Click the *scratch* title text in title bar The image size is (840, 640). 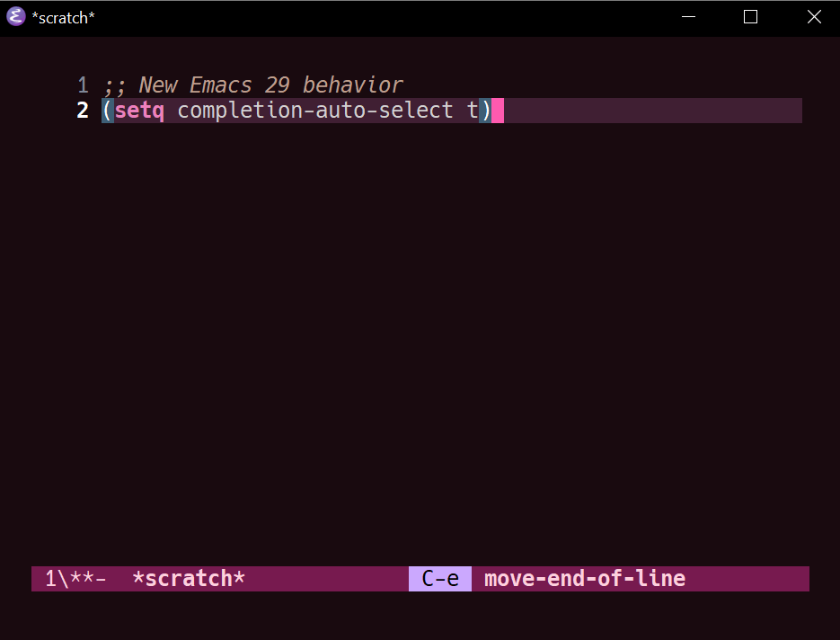tap(63, 18)
